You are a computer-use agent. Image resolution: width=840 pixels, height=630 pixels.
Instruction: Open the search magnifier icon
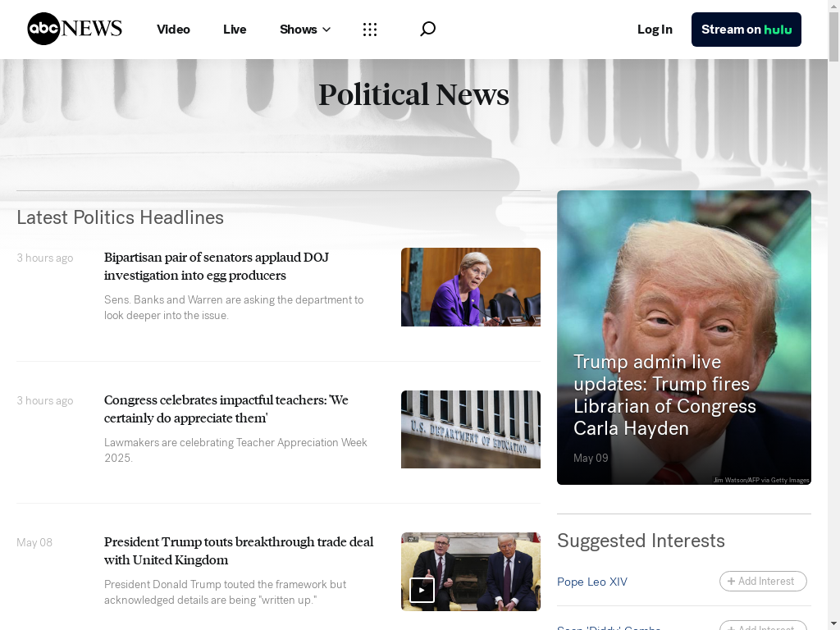(x=427, y=29)
